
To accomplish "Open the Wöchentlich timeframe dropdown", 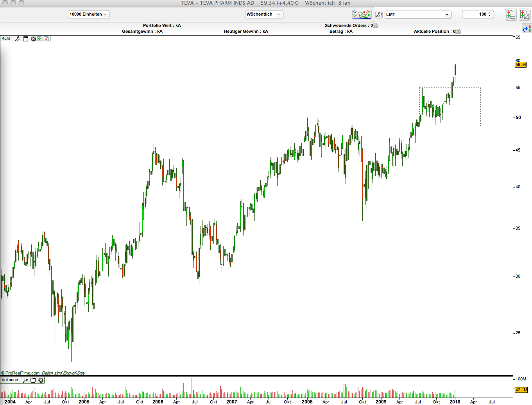I will coord(264,14).
